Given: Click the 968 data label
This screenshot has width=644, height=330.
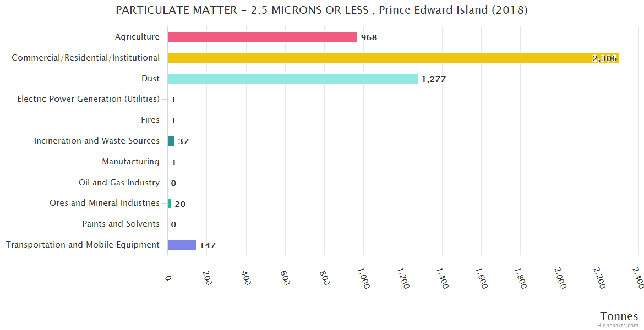Looking at the screenshot, I should [x=369, y=37].
